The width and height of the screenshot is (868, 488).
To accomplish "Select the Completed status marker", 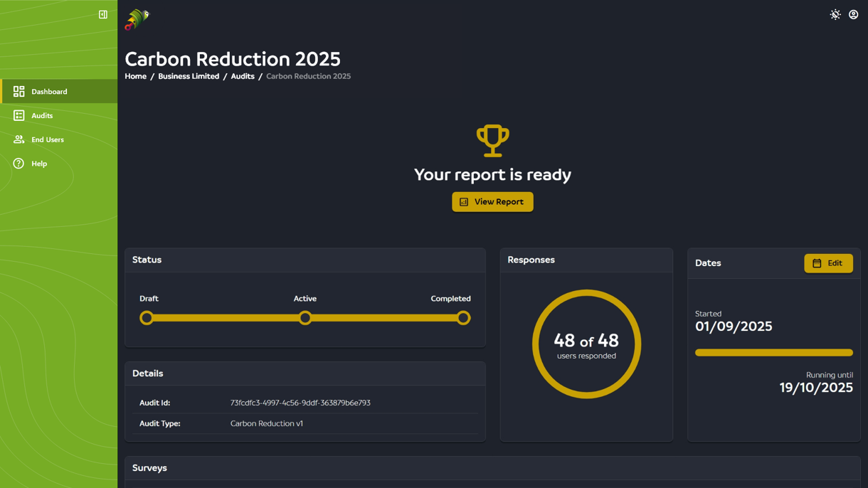I will 463,318.
